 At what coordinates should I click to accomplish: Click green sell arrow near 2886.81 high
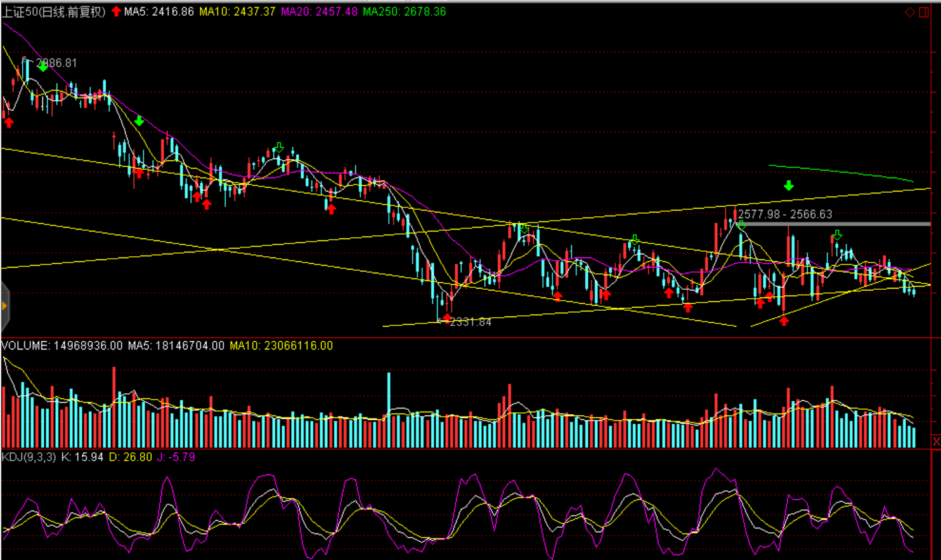click(x=42, y=66)
